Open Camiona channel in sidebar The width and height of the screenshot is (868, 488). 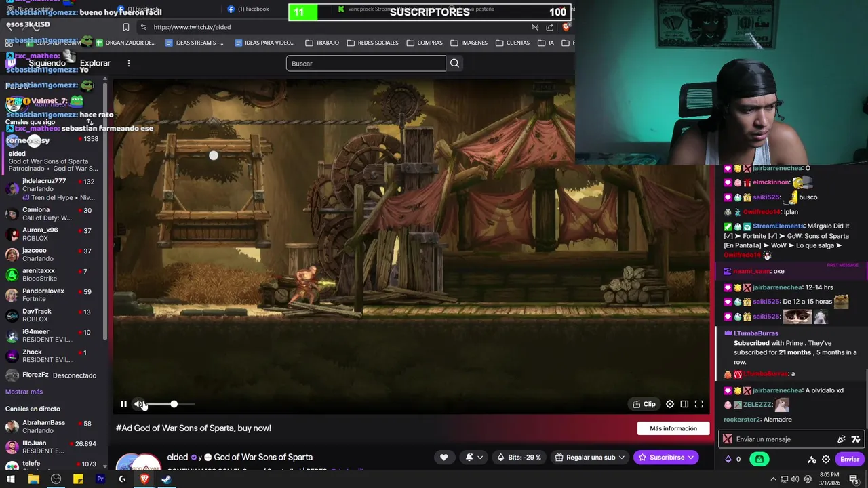pos(52,214)
